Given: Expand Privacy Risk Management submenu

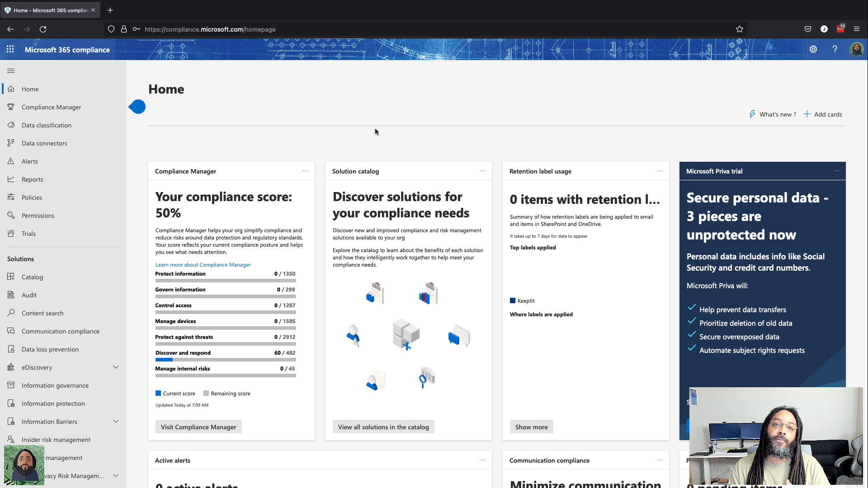Looking at the screenshot, I should 116,475.
